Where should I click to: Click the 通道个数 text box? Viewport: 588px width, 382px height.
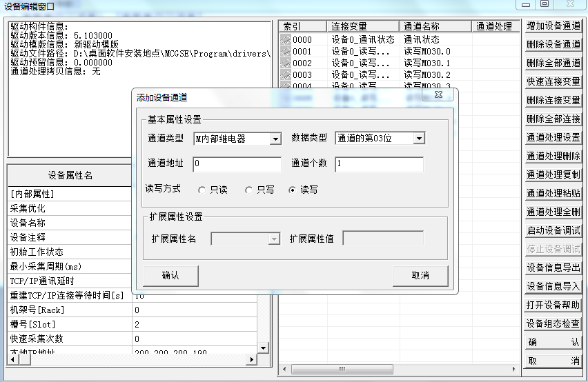(379, 164)
